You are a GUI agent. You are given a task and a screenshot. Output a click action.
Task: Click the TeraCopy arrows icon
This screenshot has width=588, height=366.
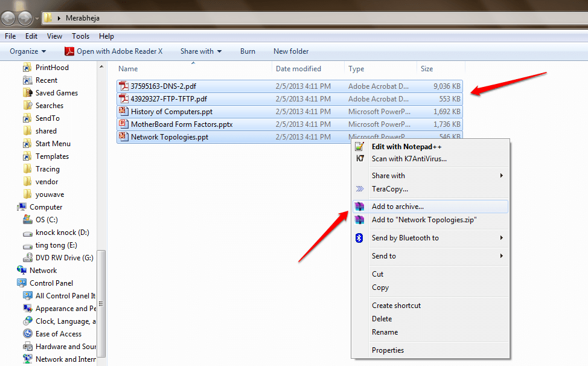360,188
